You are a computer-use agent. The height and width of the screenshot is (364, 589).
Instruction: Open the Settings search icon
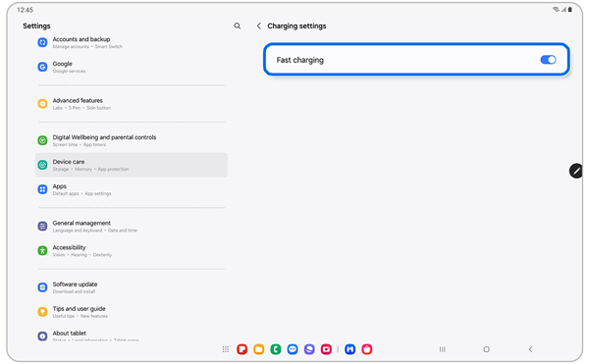237,26
